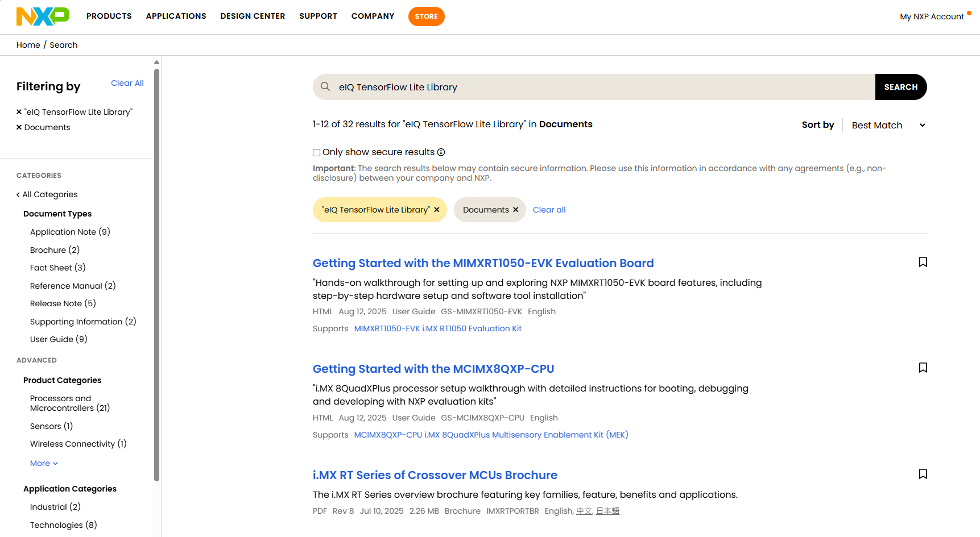This screenshot has width=980, height=537.
Task: Bookmark the MCIMX8QXP-CPU getting started result
Action: click(923, 368)
